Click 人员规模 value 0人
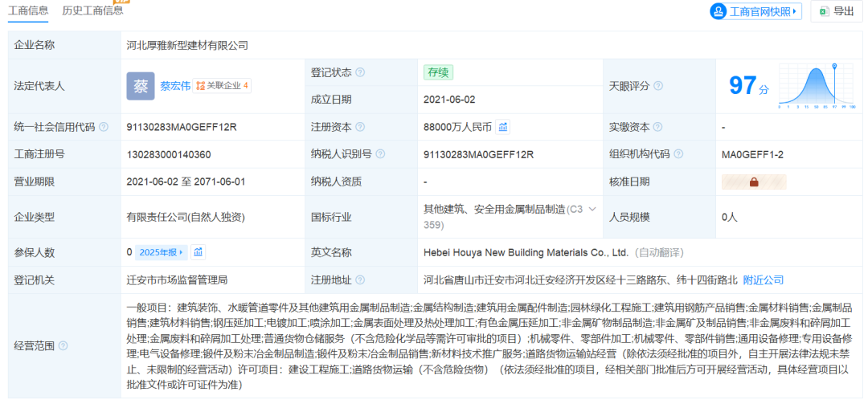Screen dimensions: 868x404 pyautogui.click(x=730, y=218)
